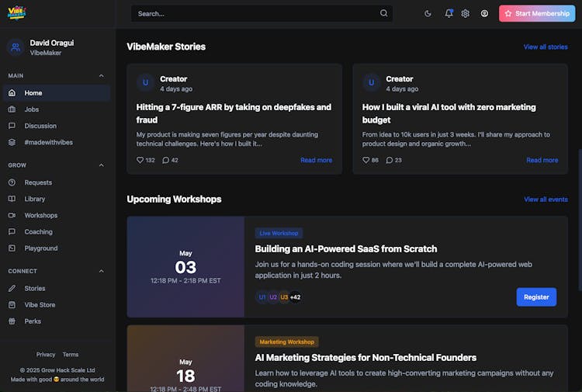Collapse the MAIN section chevron
The image size is (582, 392).
102,76
